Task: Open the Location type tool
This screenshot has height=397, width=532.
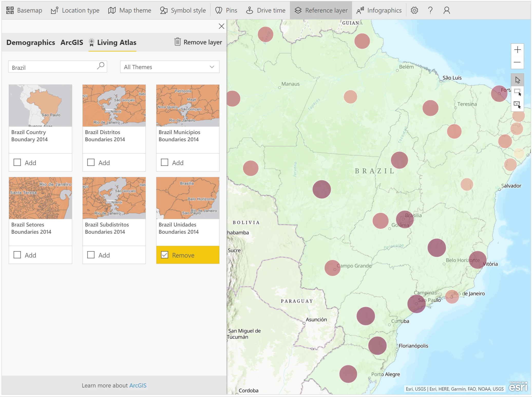Action: [x=75, y=10]
